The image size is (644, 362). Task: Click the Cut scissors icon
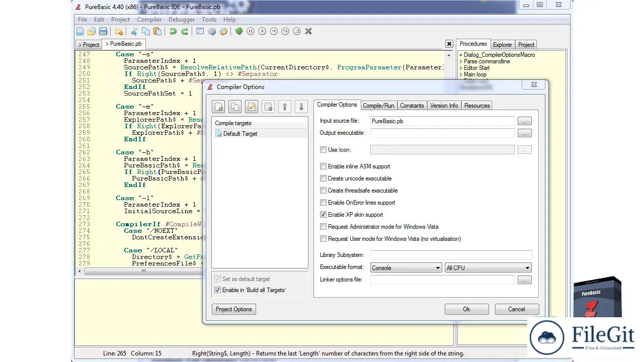(x=134, y=31)
